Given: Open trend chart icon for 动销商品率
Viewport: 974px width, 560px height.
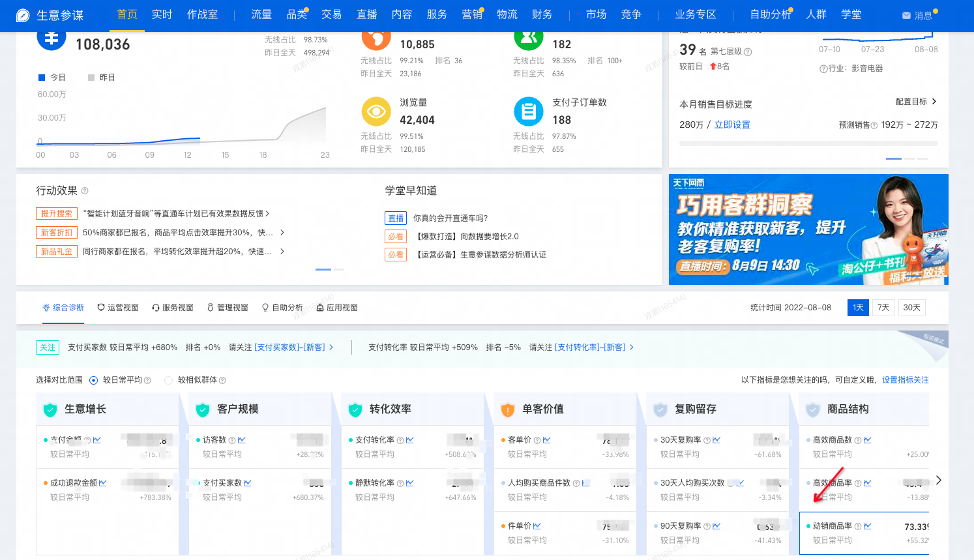Looking at the screenshot, I should (x=868, y=526).
